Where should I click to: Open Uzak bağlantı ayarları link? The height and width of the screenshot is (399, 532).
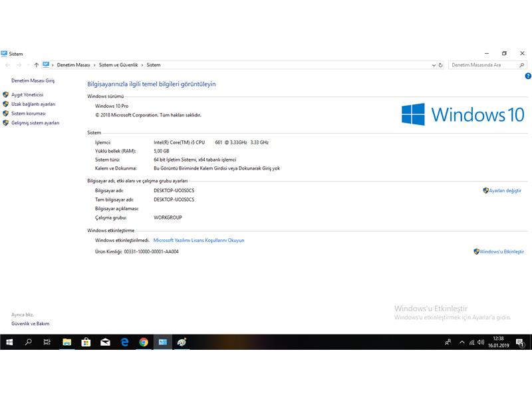coord(33,104)
